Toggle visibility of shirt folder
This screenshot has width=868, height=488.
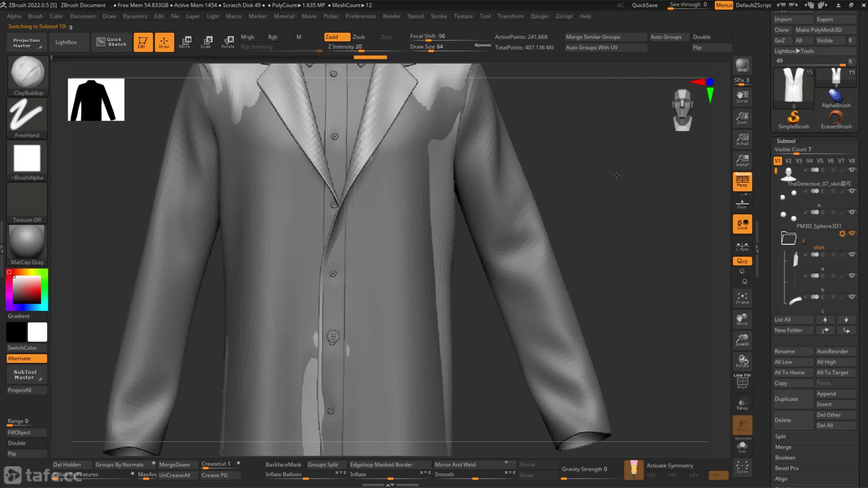click(x=852, y=233)
